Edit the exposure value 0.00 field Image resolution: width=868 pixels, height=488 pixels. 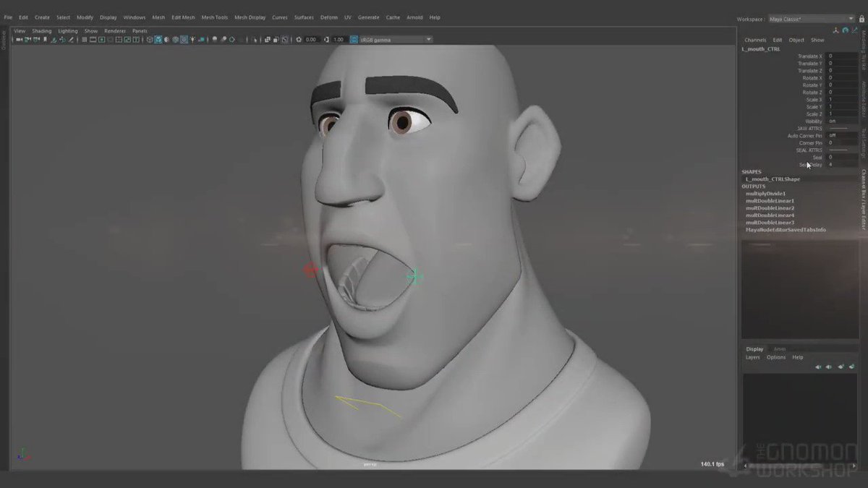click(x=311, y=39)
